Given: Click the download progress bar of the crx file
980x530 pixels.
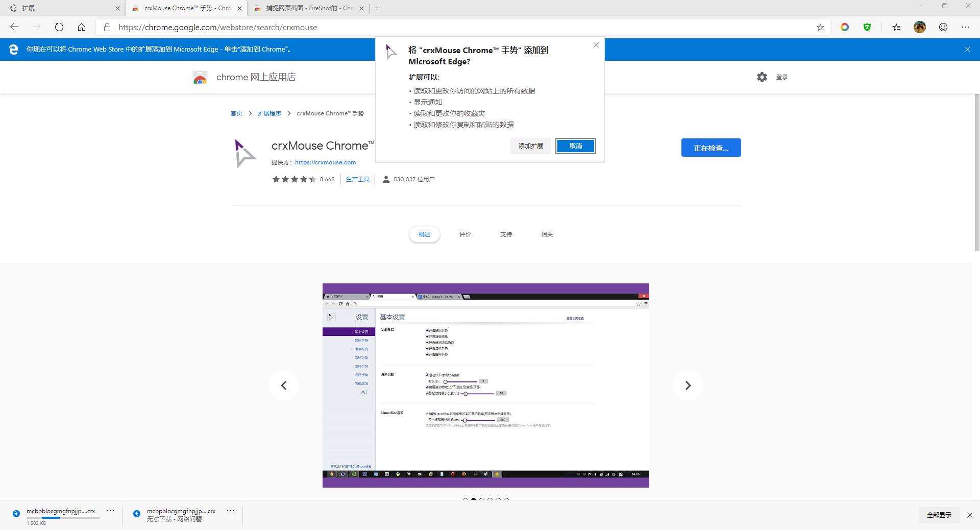Looking at the screenshot, I should click(x=63, y=518).
